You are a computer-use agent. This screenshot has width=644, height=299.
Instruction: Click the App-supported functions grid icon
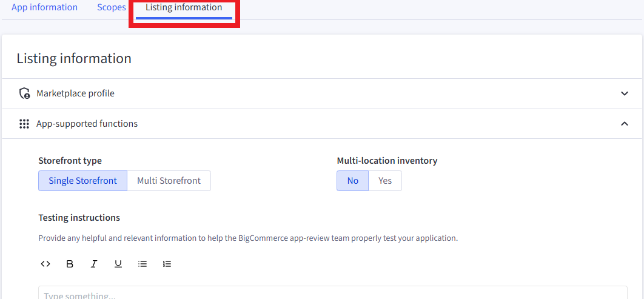click(24, 124)
